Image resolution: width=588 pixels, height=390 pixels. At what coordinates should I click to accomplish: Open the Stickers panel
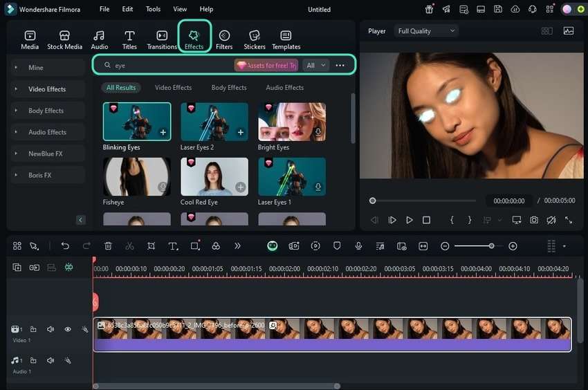254,39
